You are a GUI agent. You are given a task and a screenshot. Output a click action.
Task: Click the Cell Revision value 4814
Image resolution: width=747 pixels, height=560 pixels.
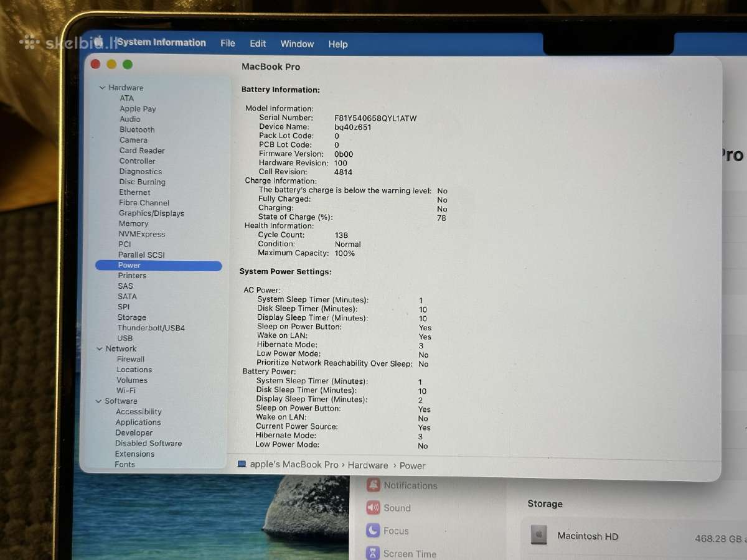point(343,172)
